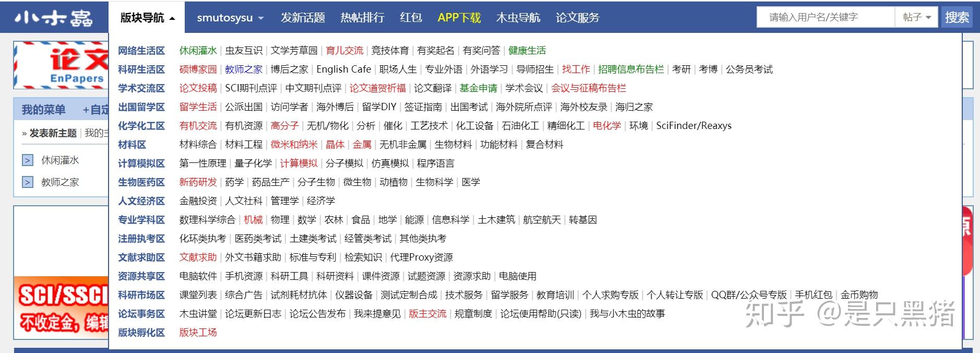Open the 第一性原理 board
The image size is (980, 353).
tap(203, 163)
